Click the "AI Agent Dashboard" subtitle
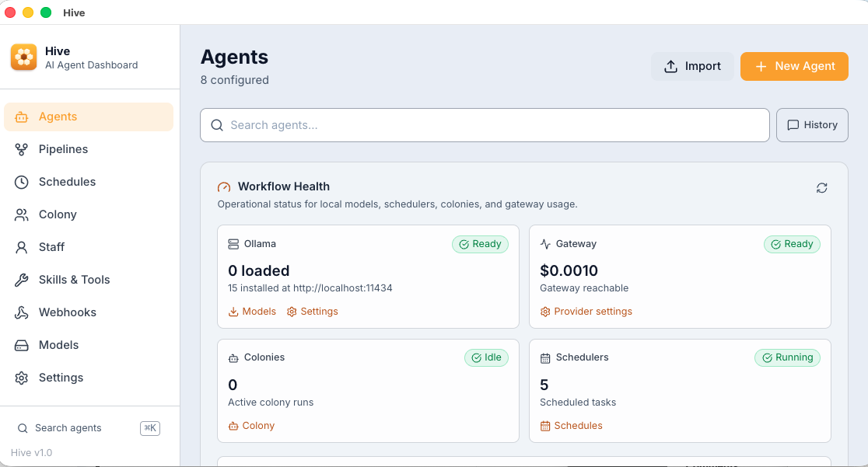The width and height of the screenshot is (868, 467). tap(91, 65)
